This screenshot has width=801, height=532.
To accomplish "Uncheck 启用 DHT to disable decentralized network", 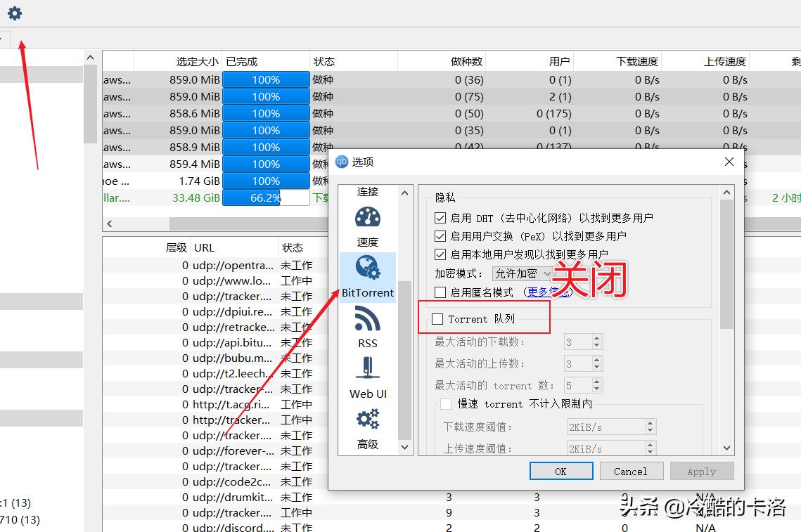I will [x=440, y=218].
